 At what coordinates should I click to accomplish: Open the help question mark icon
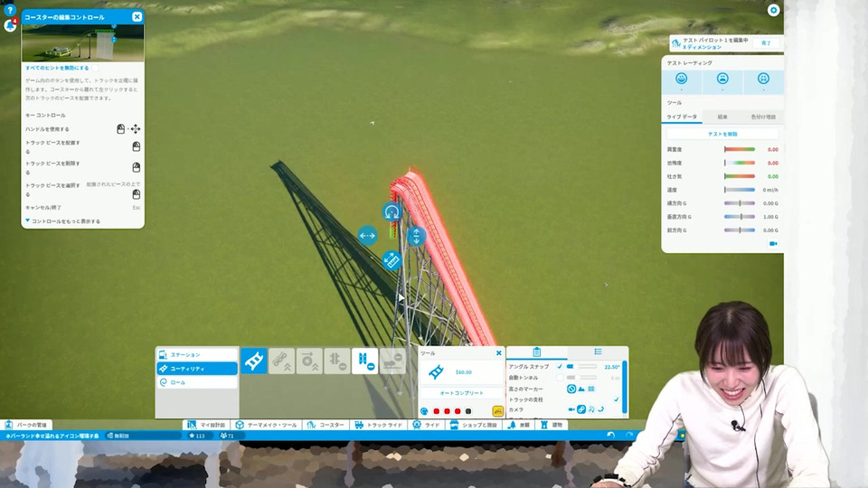tap(10, 9)
